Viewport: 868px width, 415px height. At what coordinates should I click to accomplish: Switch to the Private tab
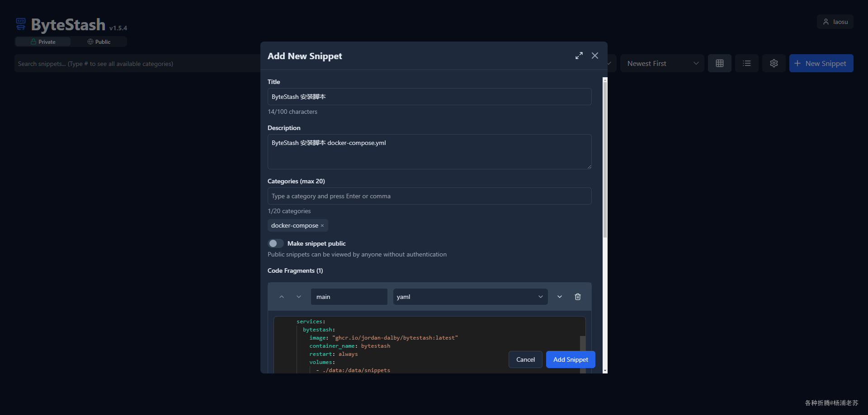pyautogui.click(x=43, y=42)
